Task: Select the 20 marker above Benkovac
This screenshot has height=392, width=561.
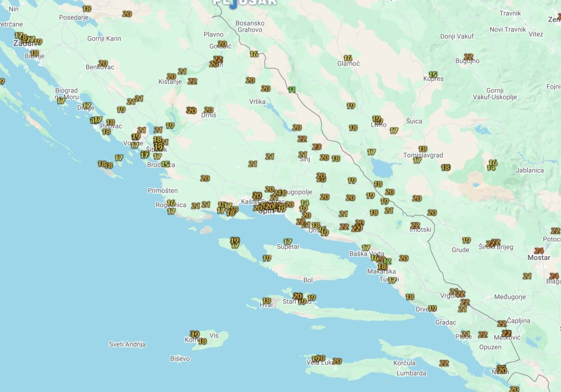Action: 103,63
